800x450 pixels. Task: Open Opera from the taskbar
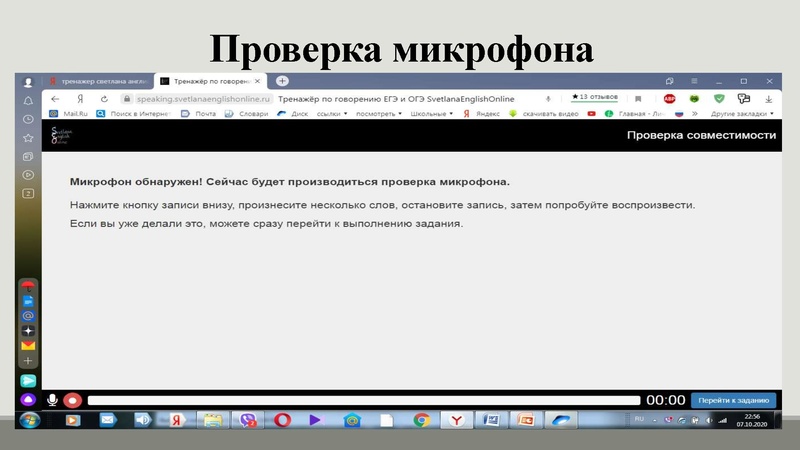point(282,420)
